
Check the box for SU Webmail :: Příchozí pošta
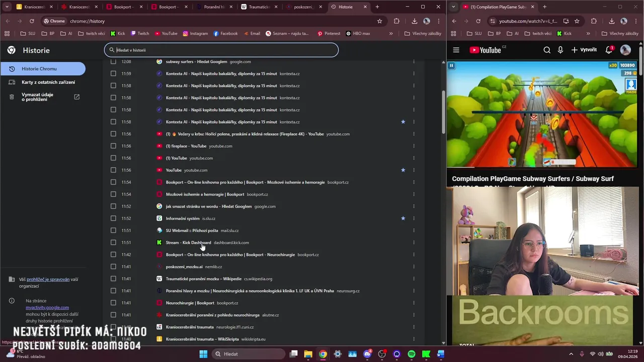click(113, 230)
